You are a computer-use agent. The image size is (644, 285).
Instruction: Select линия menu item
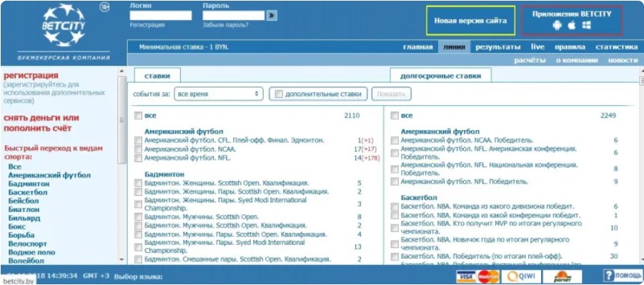click(454, 47)
